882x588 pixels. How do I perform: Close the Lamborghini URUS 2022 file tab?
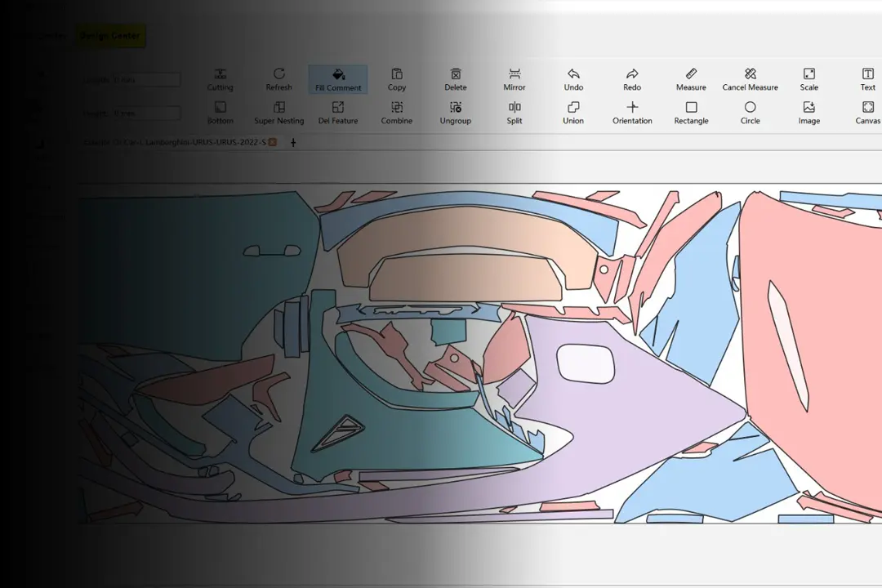tap(273, 142)
